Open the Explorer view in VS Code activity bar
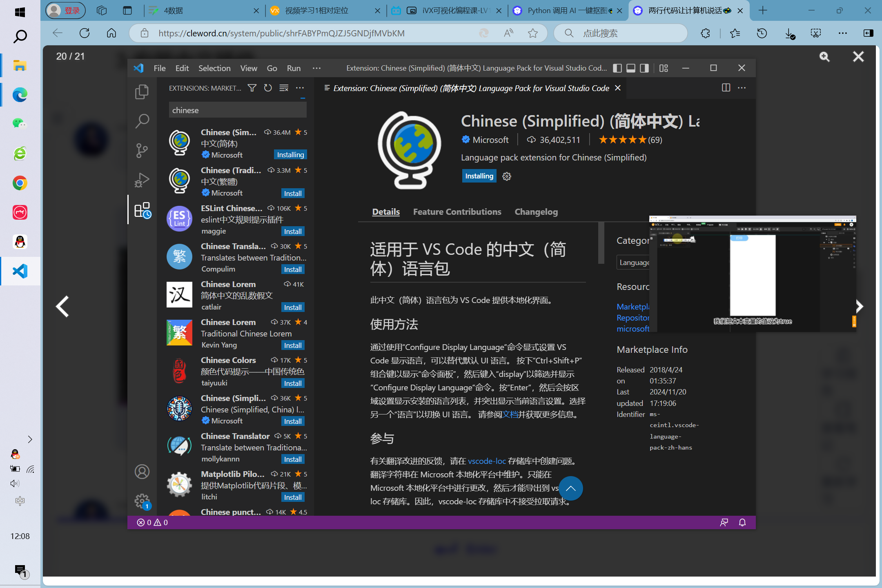This screenshot has height=588, width=882. click(x=142, y=91)
